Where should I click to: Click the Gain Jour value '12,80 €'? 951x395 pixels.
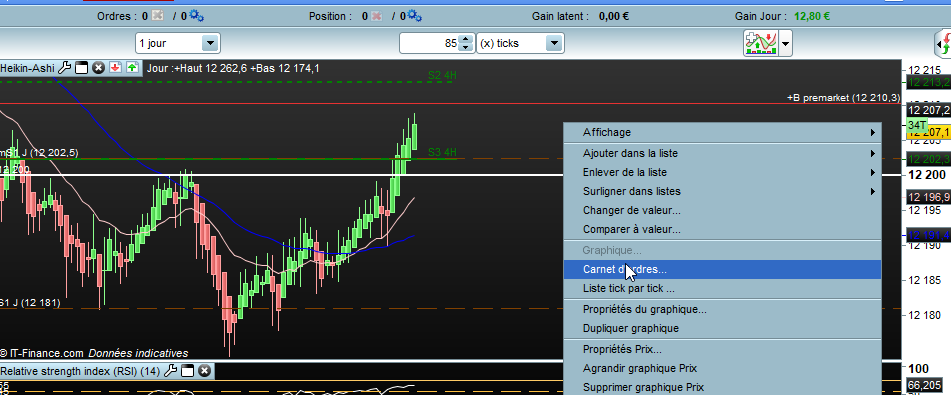812,16
